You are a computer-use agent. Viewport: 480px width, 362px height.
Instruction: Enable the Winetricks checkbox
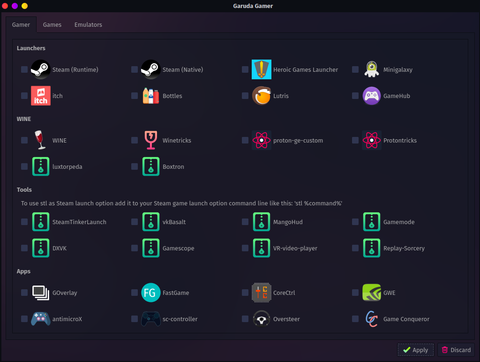point(135,140)
